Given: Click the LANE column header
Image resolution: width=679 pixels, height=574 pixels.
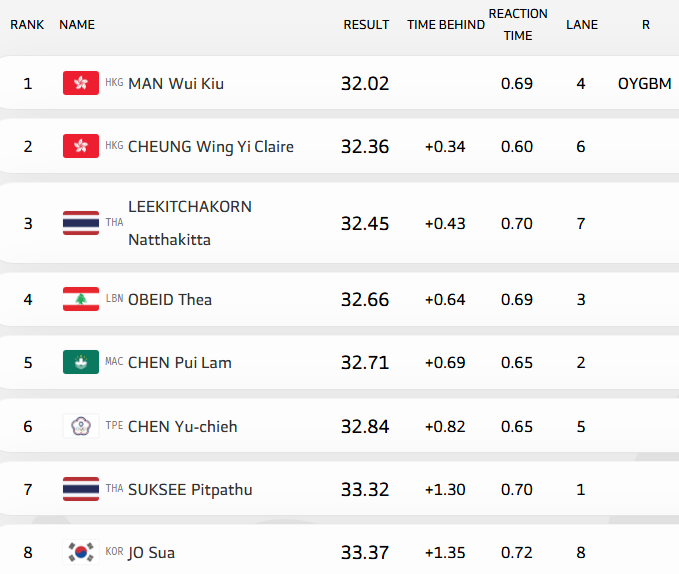Looking at the screenshot, I should coord(581,25).
